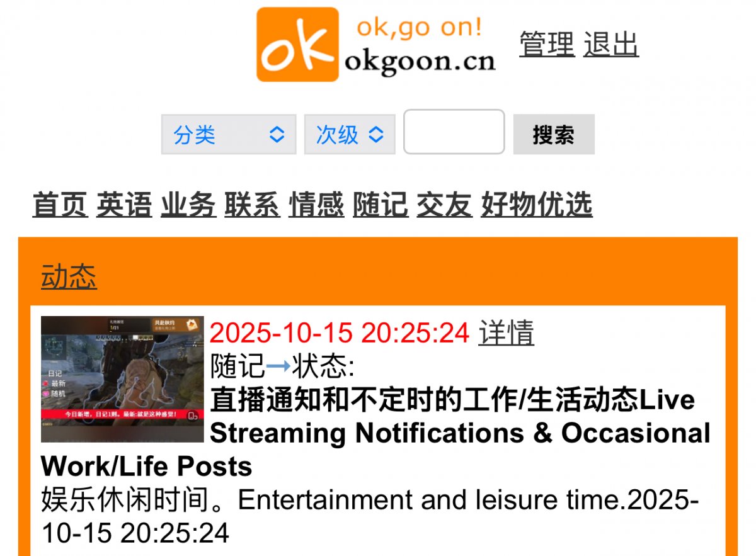Image resolution: width=756 pixels, height=556 pixels.
Task: Open the 联系 contact navigation item
Action: point(252,205)
